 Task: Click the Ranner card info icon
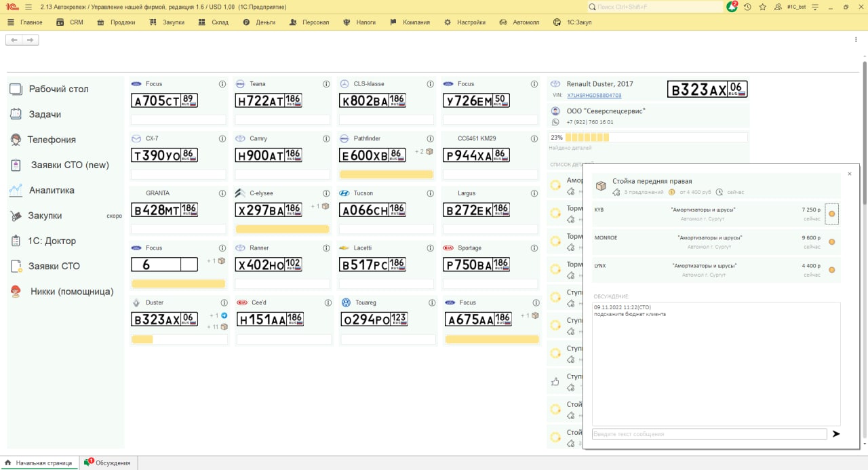point(326,248)
